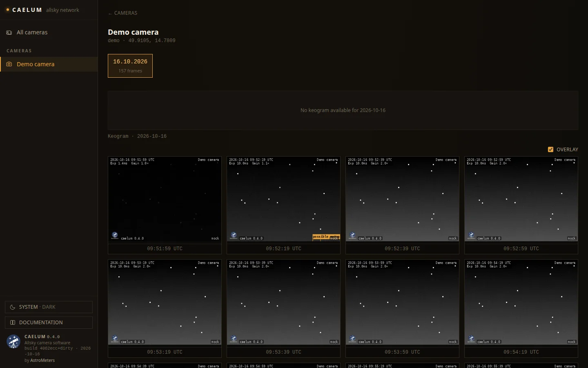Click the 09:54:19 UTC caption
The image size is (588, 368).
(x=521, y=352)
